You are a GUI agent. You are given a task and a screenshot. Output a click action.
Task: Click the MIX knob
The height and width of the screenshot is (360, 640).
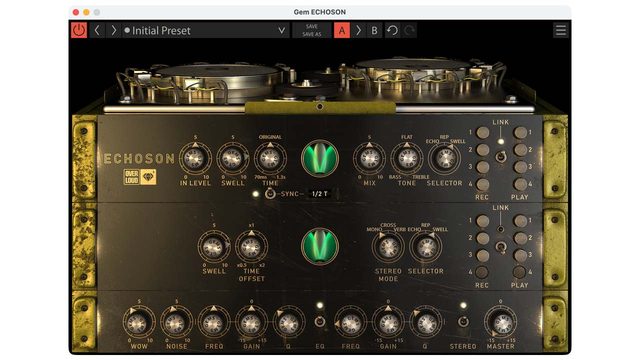point(369,159)
